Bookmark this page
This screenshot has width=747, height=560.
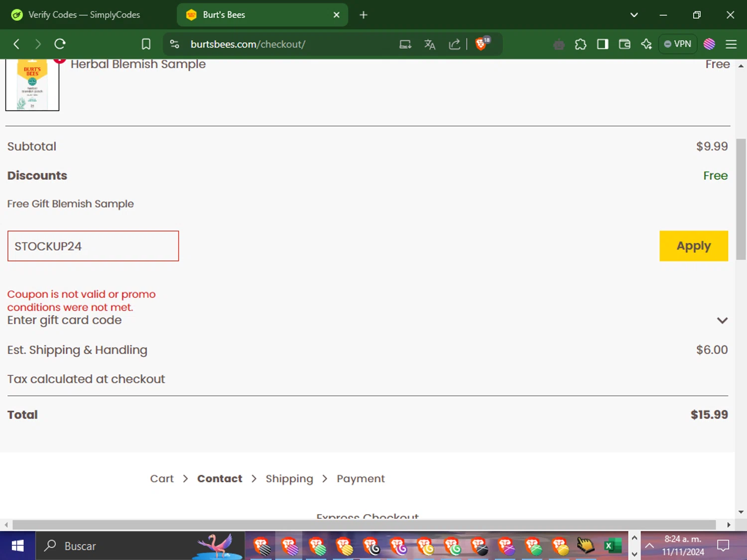pyautogui.click(x=146, y=44)
